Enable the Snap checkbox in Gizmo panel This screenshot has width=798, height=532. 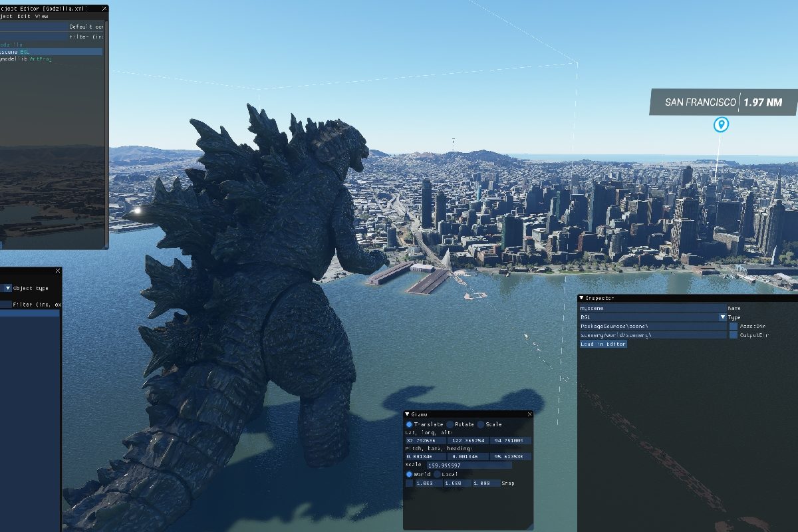tap(410, 483)
